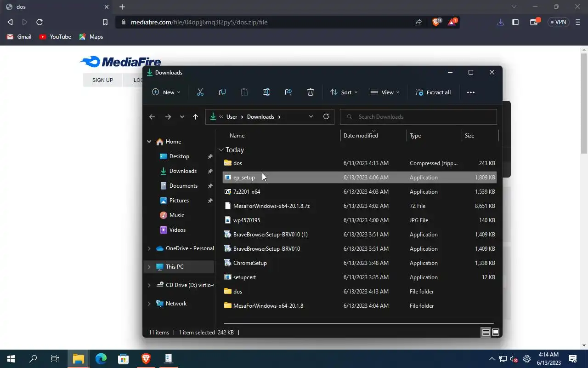The width and height of the screenshot is (588, 368).
Task: Open Task View on the taskbar
Action: click(55, 358)
